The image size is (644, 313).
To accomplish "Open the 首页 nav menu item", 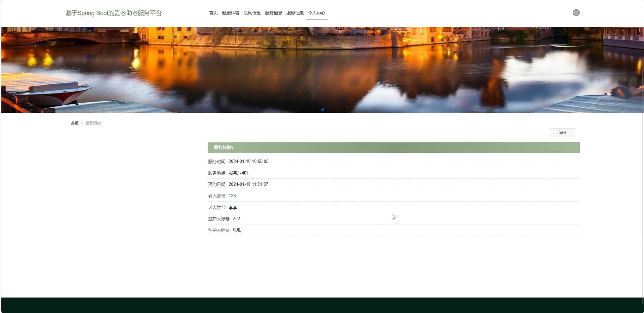I will [213, 13].
